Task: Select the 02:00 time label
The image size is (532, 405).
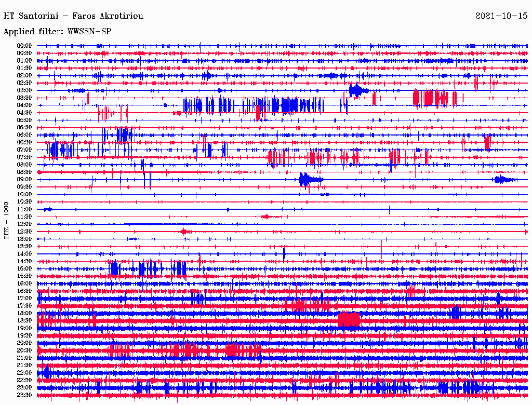Action: coord(24,76)
